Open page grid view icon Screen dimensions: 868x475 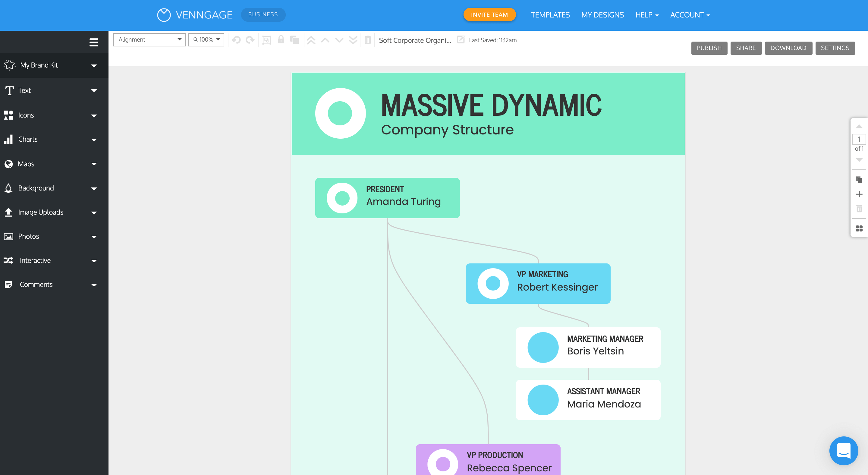859,228
